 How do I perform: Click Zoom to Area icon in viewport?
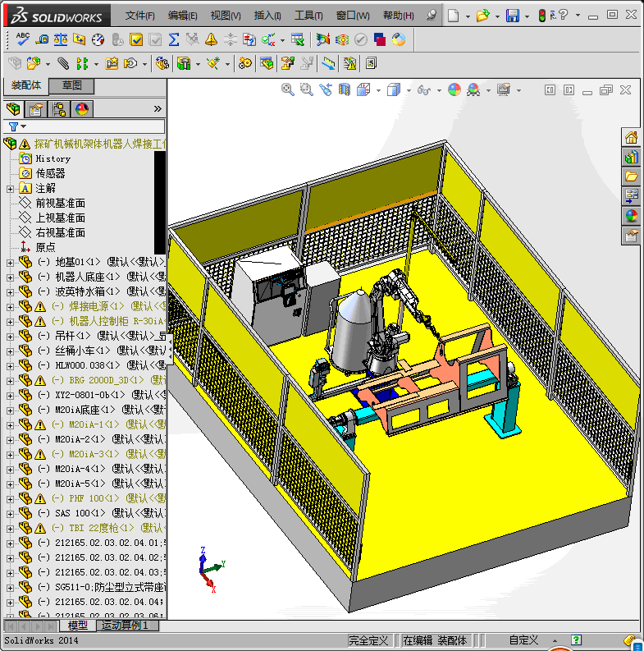(307, 89)
